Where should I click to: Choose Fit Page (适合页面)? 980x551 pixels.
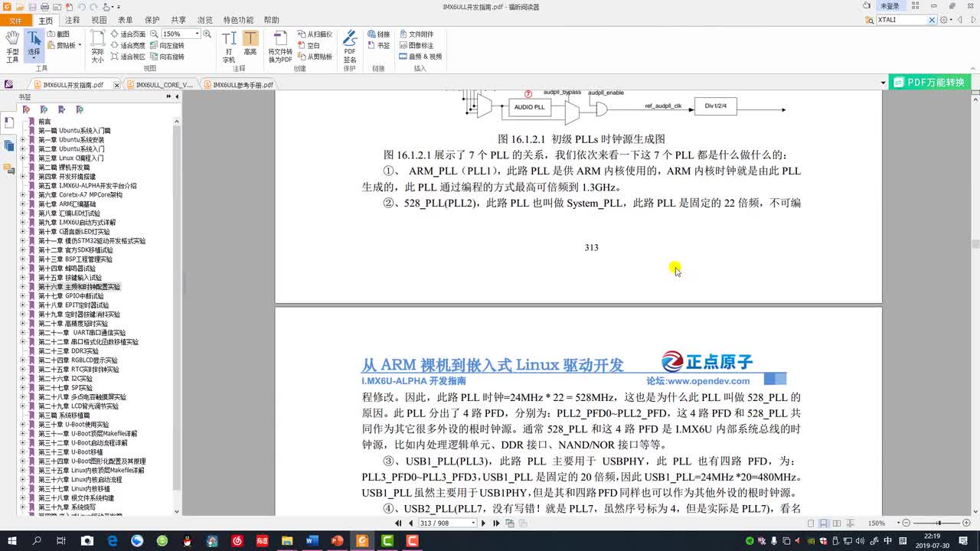127,34
